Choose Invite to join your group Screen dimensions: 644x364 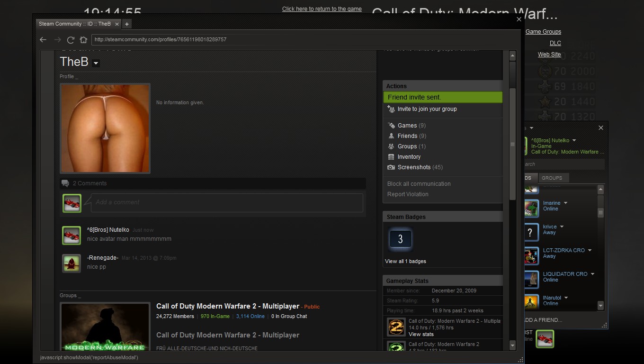tap(427, 109)
